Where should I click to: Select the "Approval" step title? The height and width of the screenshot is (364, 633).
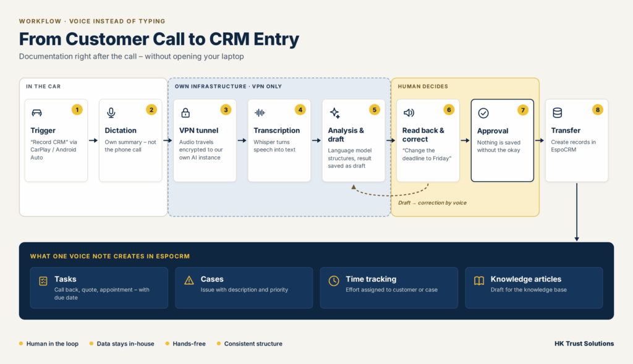click(493, 131)
